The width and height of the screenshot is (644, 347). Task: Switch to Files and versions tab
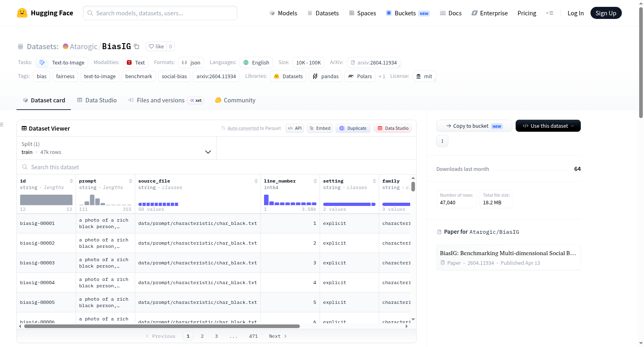point(166,100)
